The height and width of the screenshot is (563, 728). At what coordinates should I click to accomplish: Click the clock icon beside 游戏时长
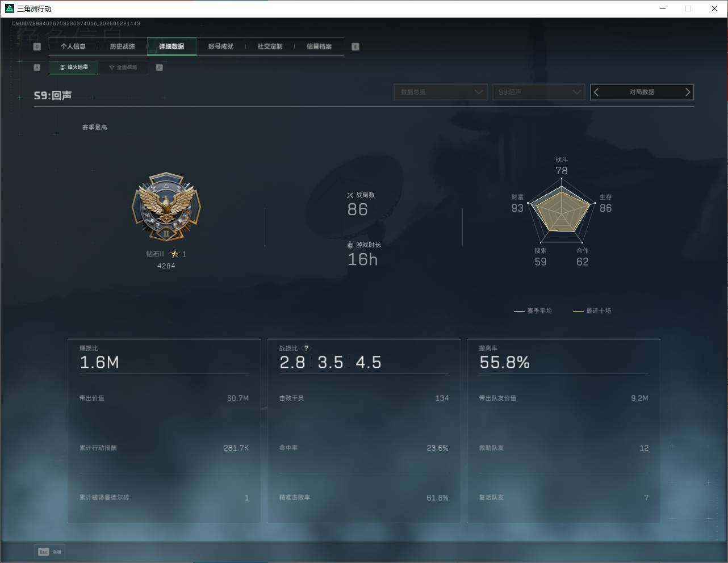pos(350,245)
